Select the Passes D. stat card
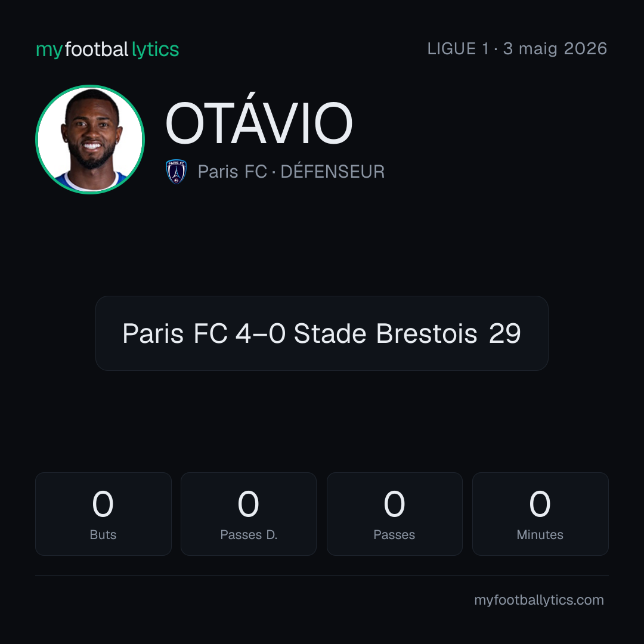This screenshot has height=644, width=644. [x=249, y=514]
